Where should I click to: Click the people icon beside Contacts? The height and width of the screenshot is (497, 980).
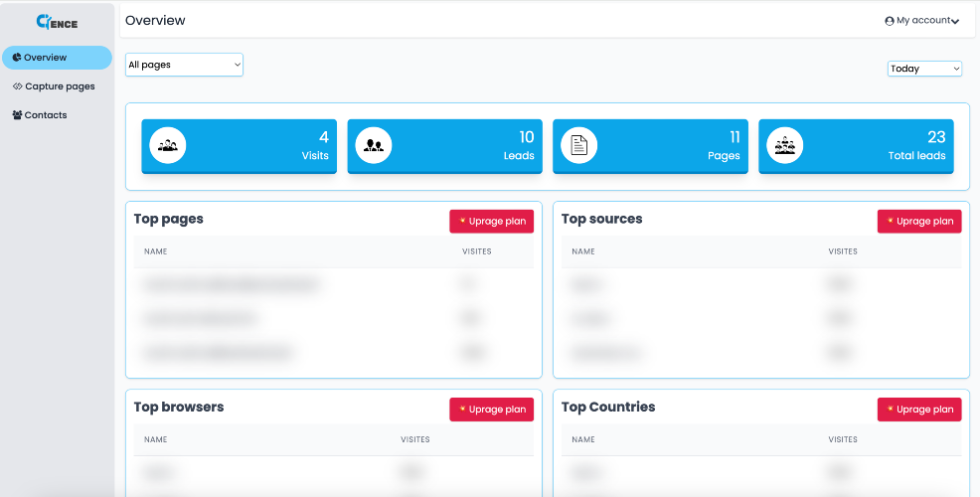[18, 115]
